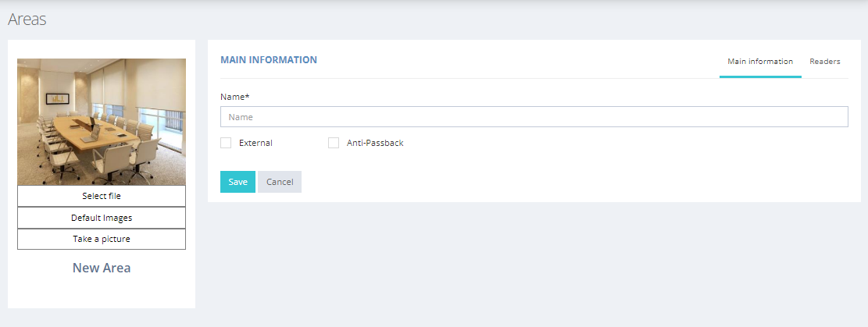The height and width of the screenshot is (327, 868).
Task: Click the conference room area photo
Action: click(x=102, y=122)
